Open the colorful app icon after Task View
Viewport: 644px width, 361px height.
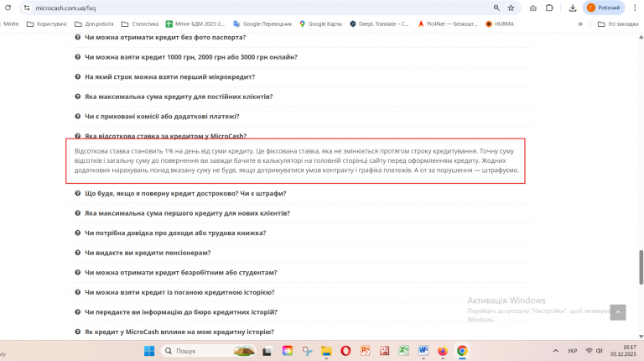(288, 351)
